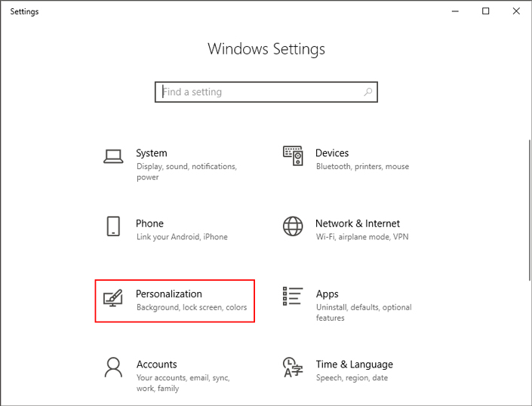Open the Network & Internet globe icon
The width and height of the screenshot is (532, 406).
click(293, 226)
